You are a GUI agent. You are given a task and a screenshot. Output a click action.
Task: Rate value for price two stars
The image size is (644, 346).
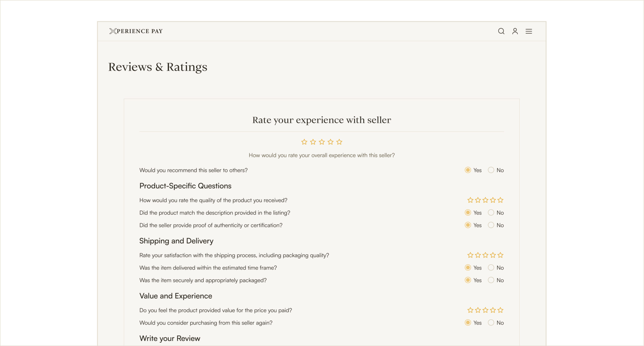click(478, 310)
